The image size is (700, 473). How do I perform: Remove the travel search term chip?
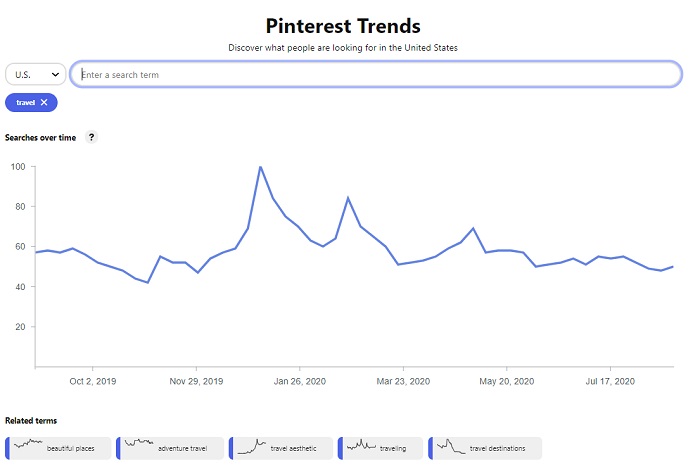point(44,103)
